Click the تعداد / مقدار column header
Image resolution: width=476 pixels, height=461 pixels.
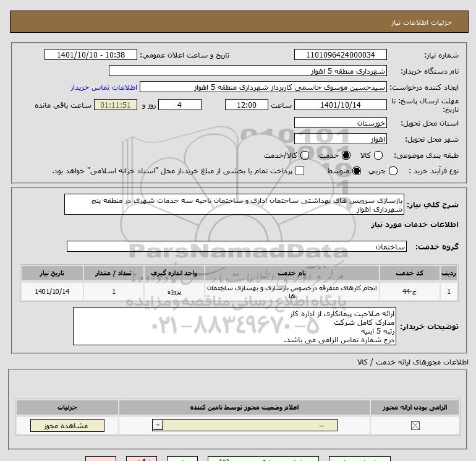coord(114,273)
